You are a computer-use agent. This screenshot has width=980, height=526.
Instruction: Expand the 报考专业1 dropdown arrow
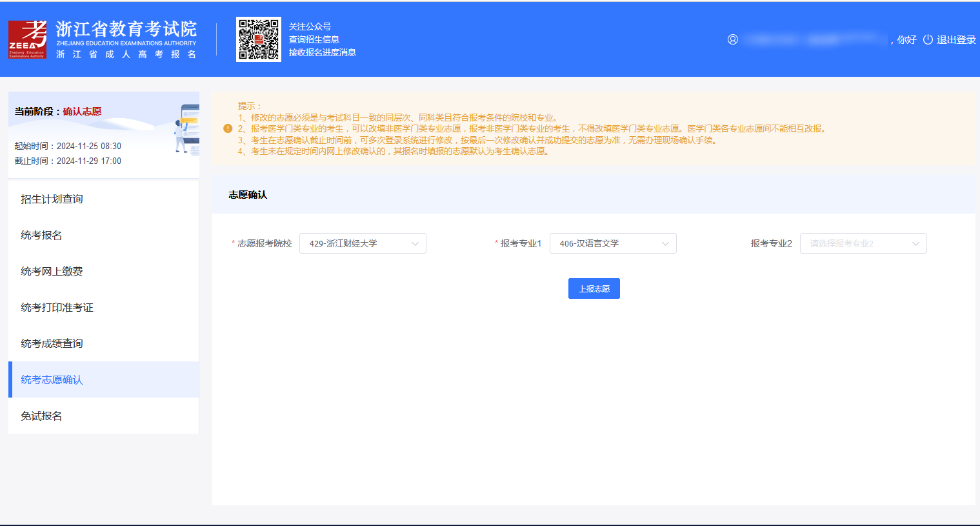click(x=665, y=243)
